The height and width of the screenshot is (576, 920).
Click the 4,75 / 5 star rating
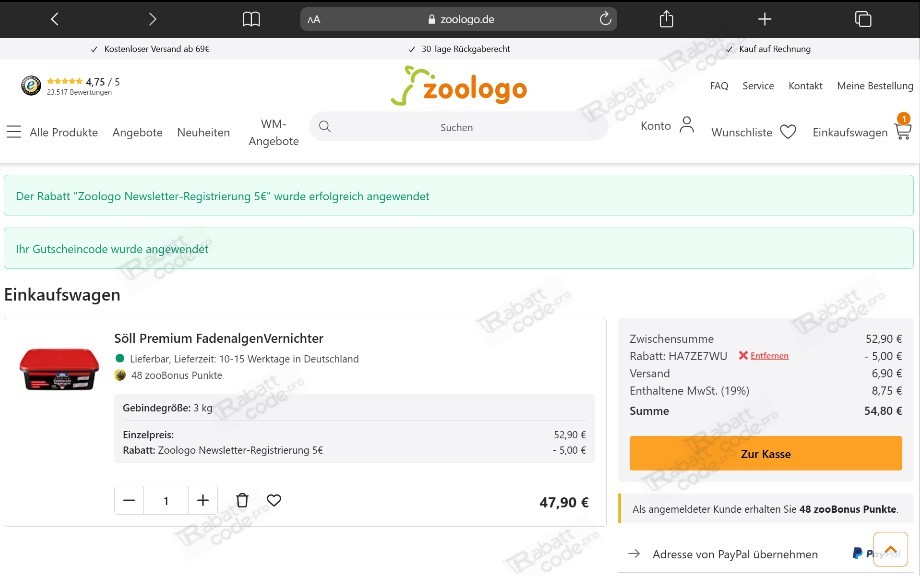coord(83,82)
